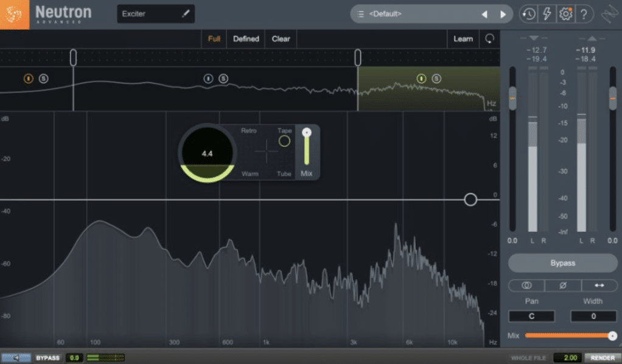Click the second crossover handle near 3k
Image resolution: width=622 pixels, height=364 pixels.
click(x=358, y=58)
